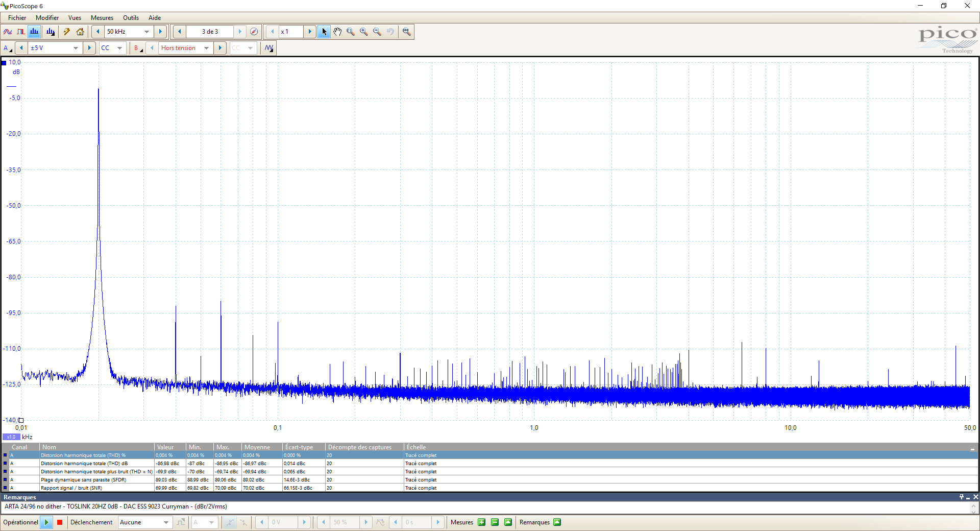Click the x1 zoom factor field
Screen dimensions: 980x531
291,32
